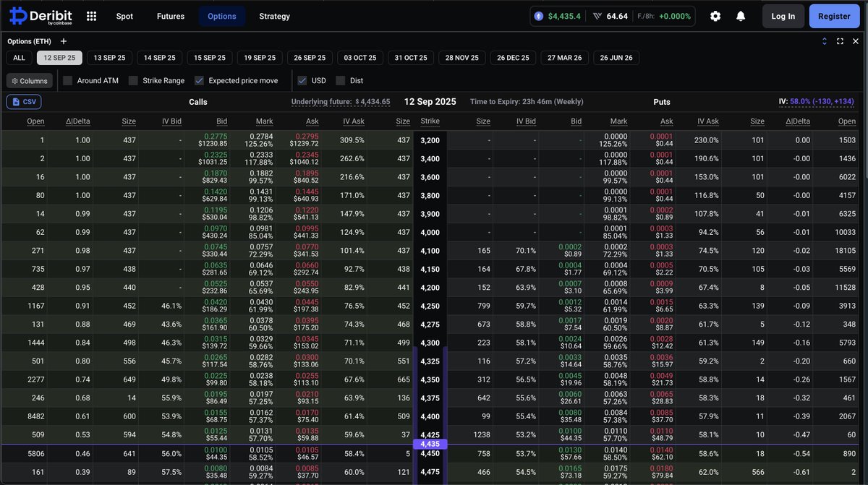Switch to the Futures tab
This screenshot has width=868, height=485.
coord(171,15)
